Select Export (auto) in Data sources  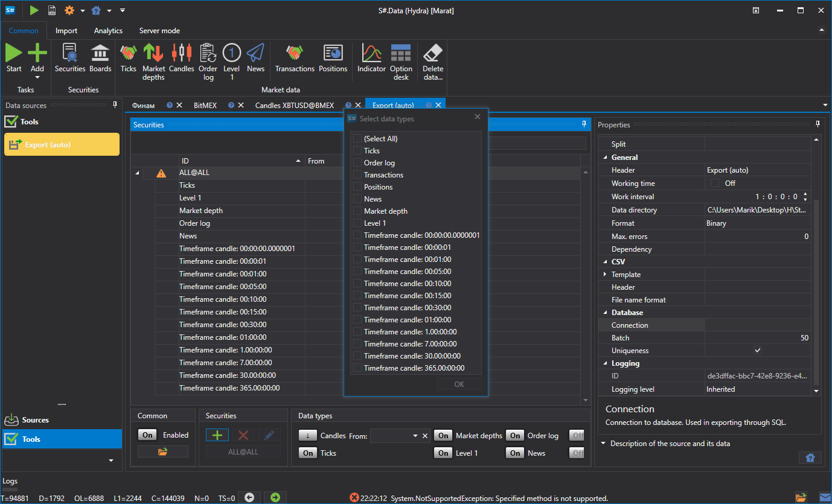point(62,144)
